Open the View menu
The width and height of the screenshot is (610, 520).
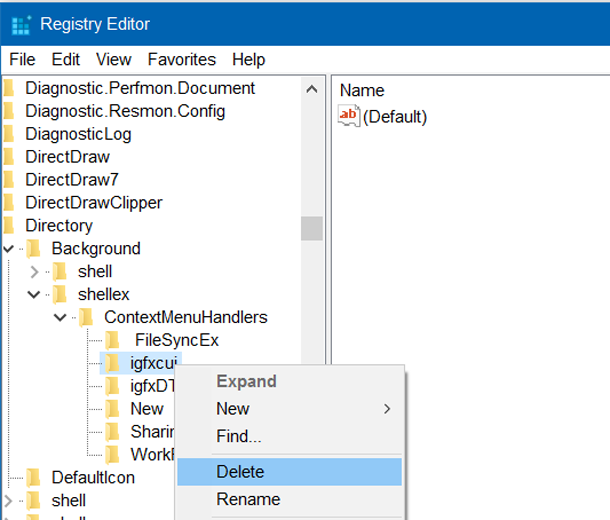pyautogui.click(x=114, y=60)
